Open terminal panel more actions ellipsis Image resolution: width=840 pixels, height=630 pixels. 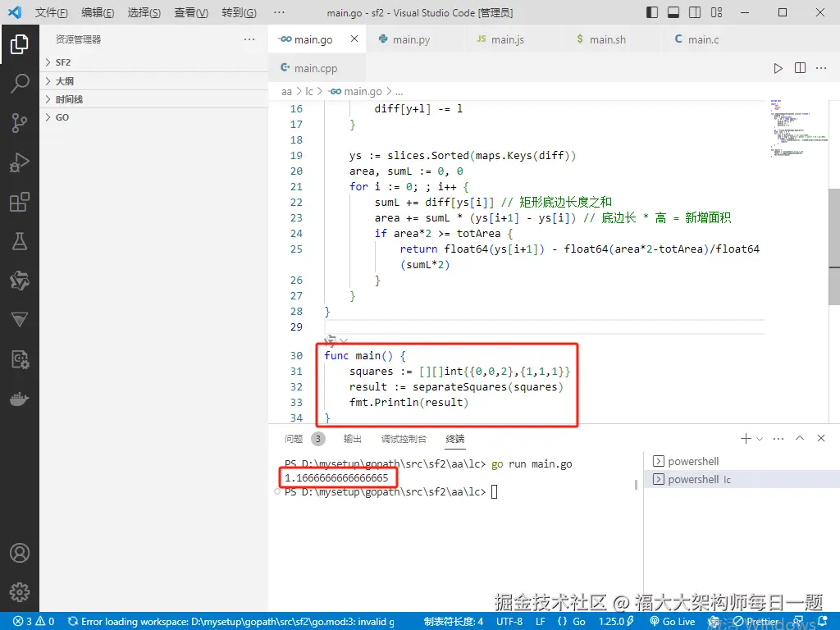click(x=778, y=439)
